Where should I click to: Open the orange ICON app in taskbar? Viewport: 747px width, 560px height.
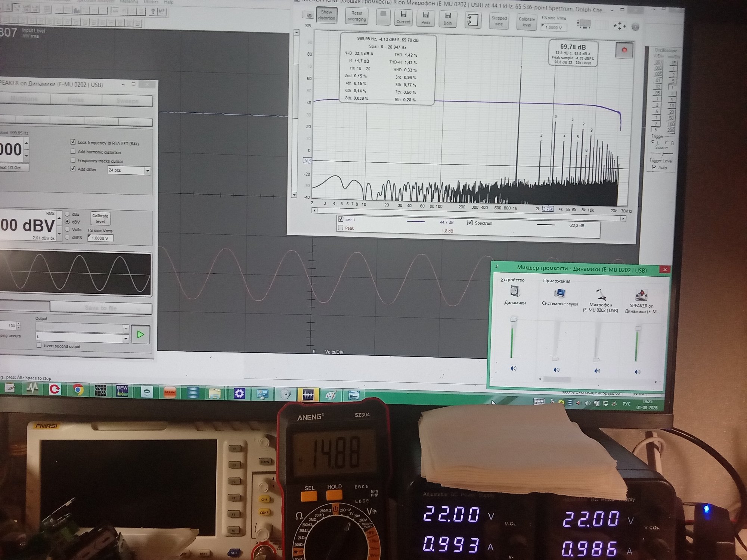170,392
